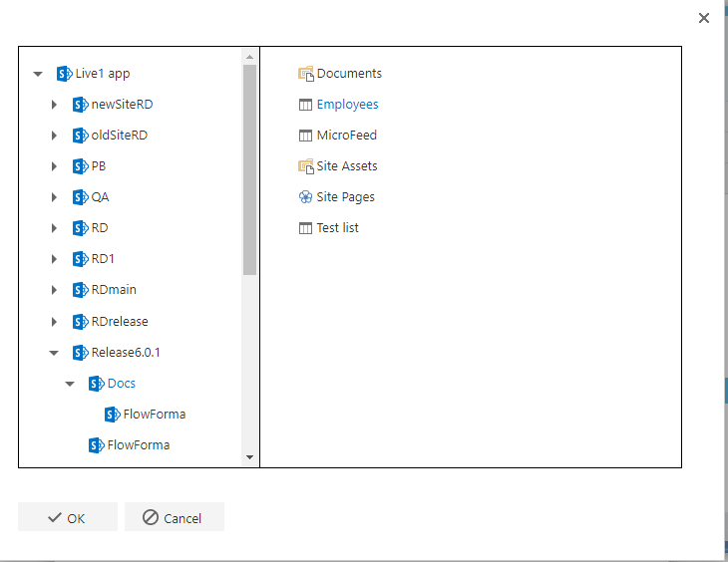Expand the PB site node
The width and height of the screenshot is (728, 562).
[x=54, y=166]
